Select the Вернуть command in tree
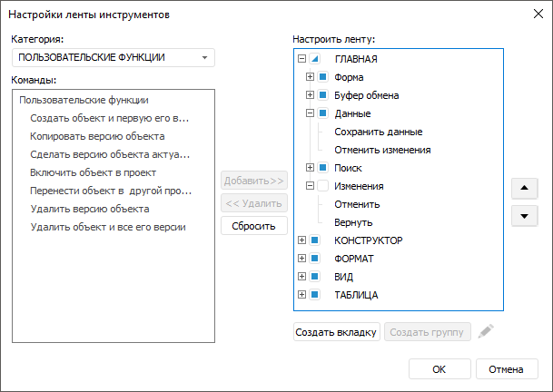553x392 pixels. click(x=353, y=222)
